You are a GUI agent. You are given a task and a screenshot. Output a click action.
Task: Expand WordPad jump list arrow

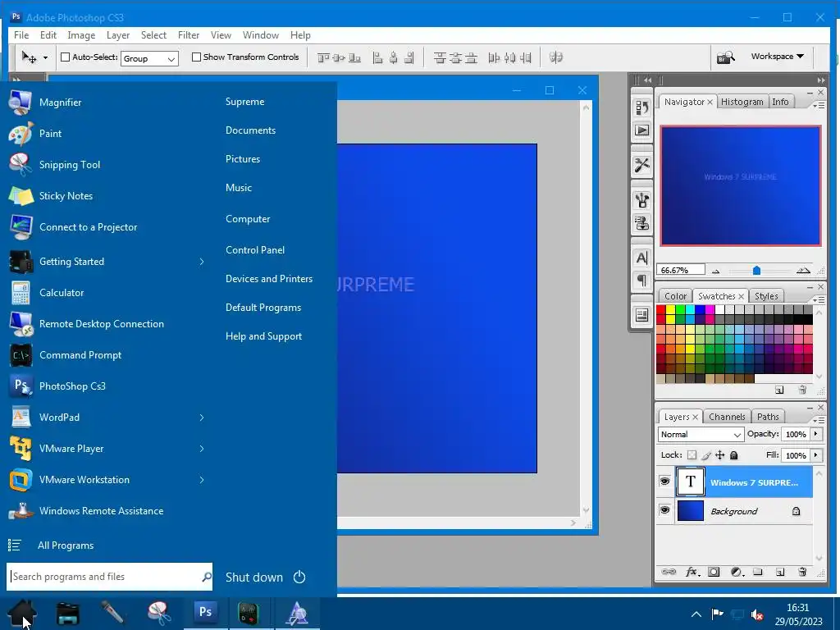(x=202, y=418)
